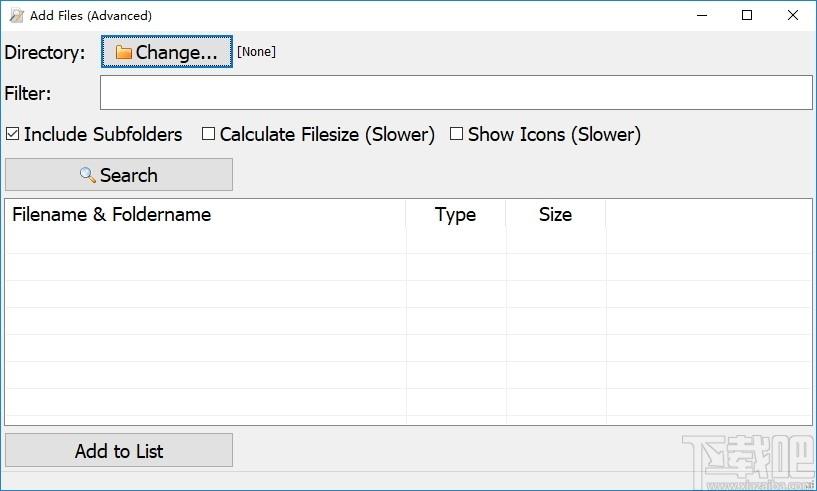
Task: Click the Add Files (Advanced) title text
Action: (91, 15)
